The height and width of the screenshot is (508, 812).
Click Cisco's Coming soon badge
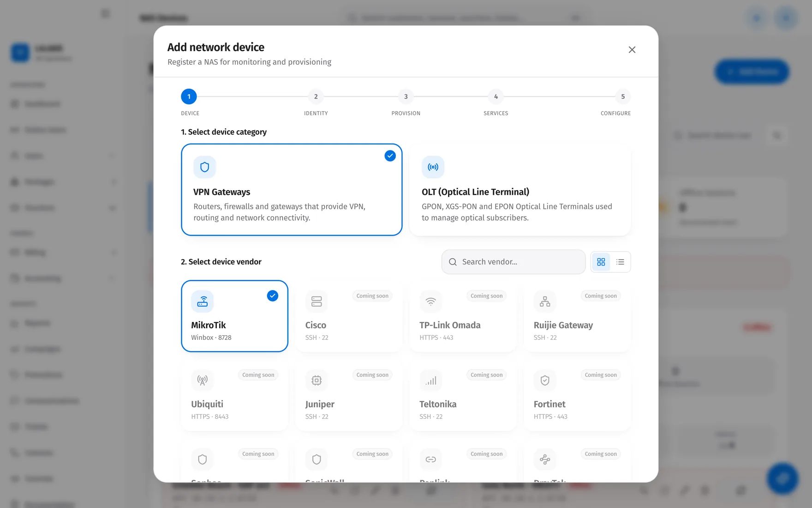pyautogui.click(x=372, y=296)
